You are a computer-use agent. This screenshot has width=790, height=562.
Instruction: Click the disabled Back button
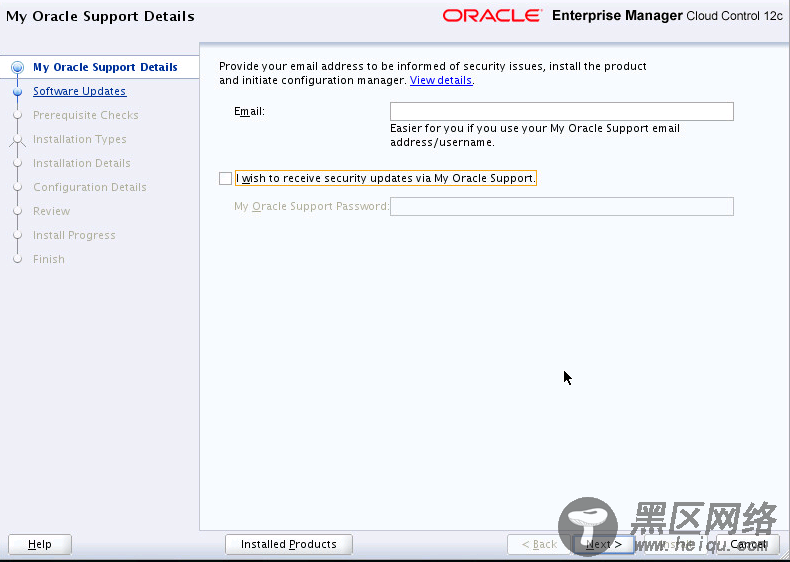click(x=539, y=544)
